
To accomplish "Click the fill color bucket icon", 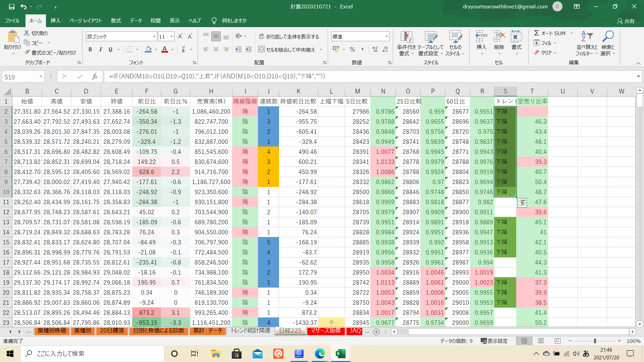I will pyautogui.click(x=148, y=50).
